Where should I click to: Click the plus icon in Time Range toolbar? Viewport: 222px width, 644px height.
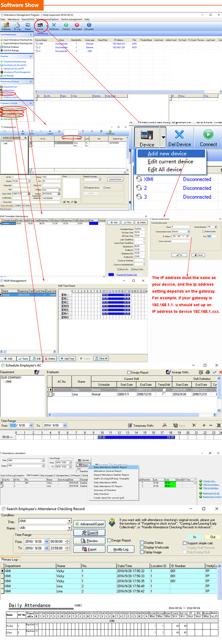[204, 425]
